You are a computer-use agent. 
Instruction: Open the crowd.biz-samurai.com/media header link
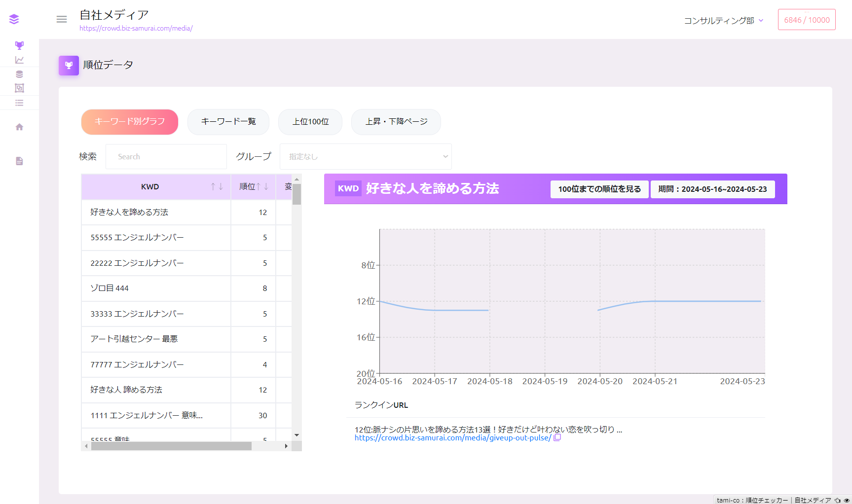tap(136, 28)
